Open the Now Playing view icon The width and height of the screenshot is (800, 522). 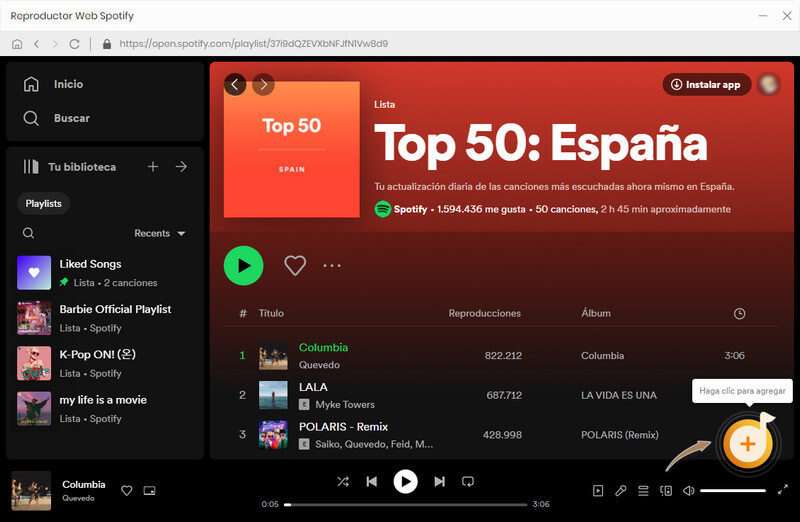pyautogui.click(x=598, y=491)
